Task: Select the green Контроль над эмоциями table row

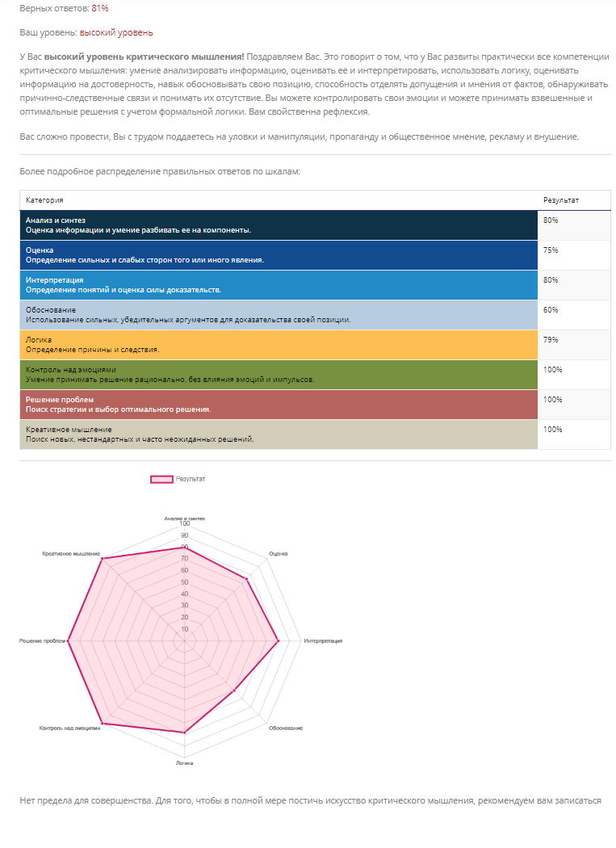Action: click(279, 375)
